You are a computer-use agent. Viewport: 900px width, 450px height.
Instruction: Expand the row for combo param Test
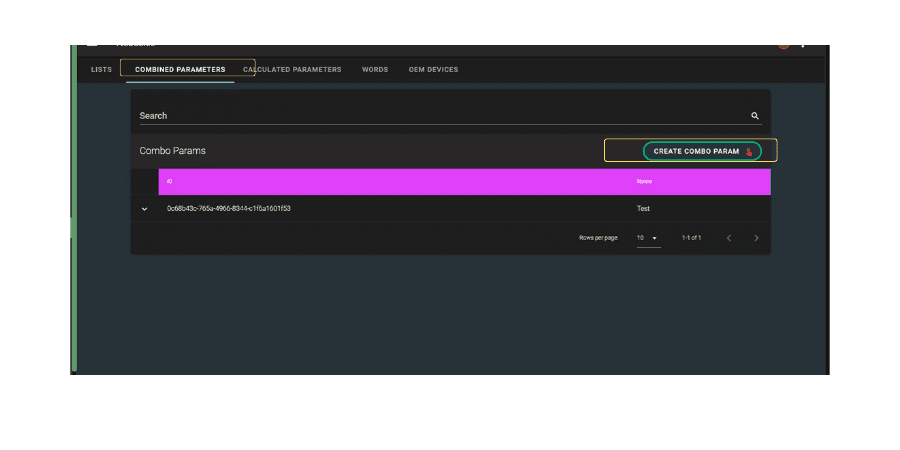click(x=144, y=209)
